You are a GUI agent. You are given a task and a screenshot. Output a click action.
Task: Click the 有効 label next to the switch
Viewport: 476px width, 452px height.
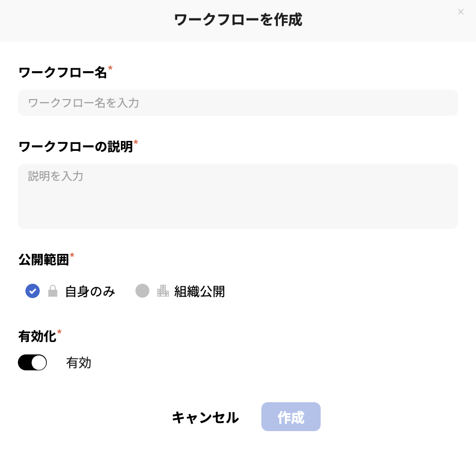click(78, 362)
